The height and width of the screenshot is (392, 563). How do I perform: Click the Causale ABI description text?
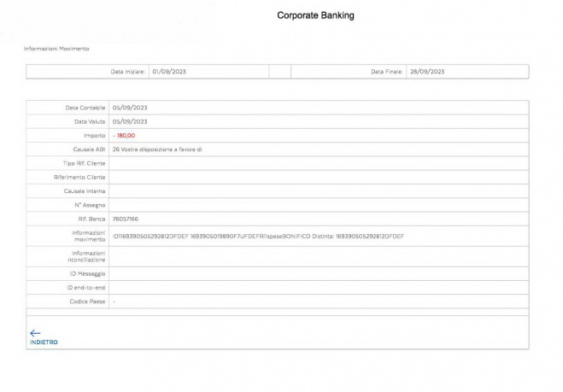pos(157,149)
